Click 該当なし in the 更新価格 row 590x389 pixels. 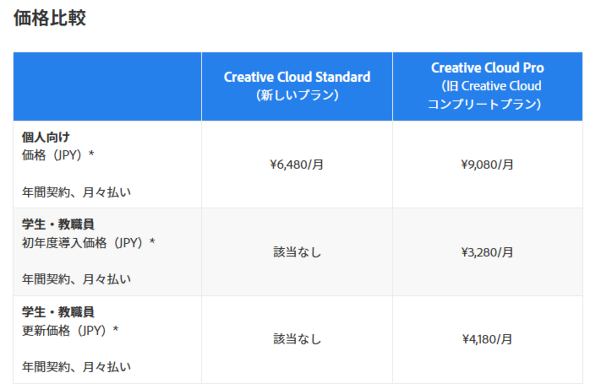tap(297, 339)
